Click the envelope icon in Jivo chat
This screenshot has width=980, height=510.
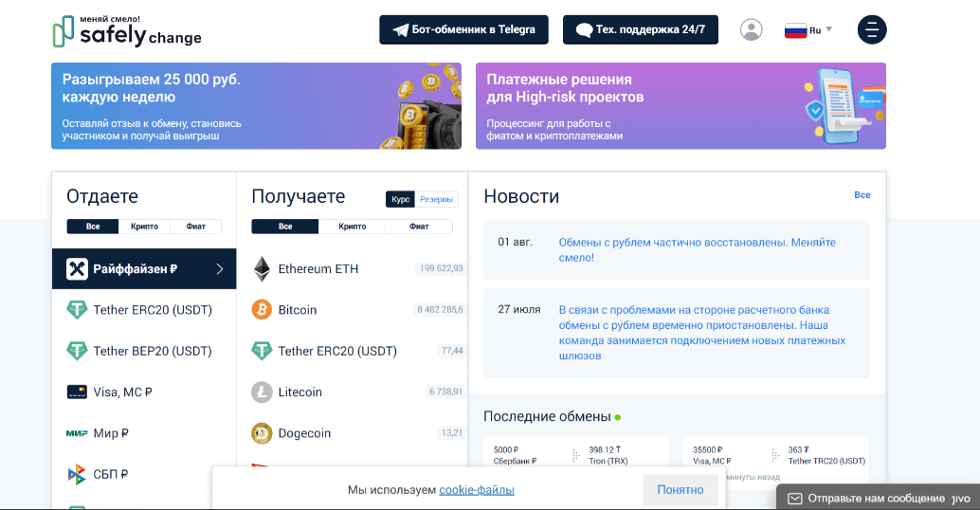(x=794, y=499)
